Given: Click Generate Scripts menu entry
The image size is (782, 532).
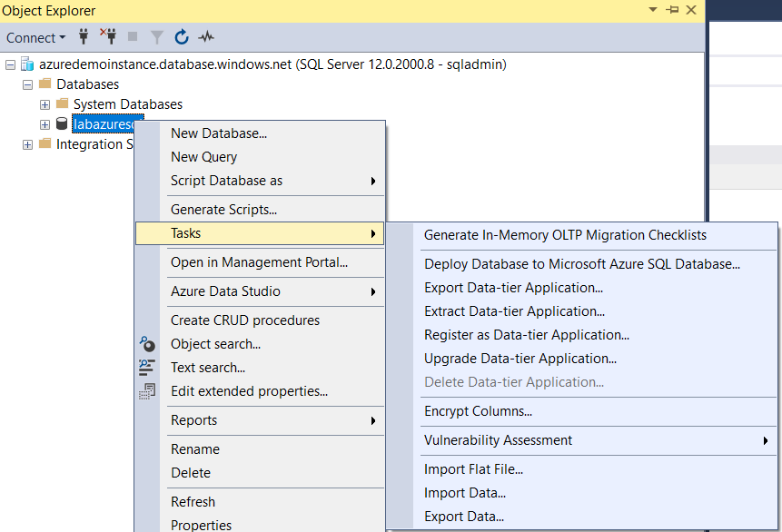Looking at the screenshot, I should tap(223, 210).
